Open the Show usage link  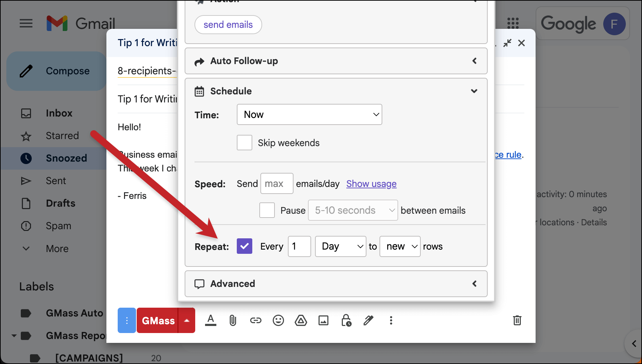[x=371, y=184]
